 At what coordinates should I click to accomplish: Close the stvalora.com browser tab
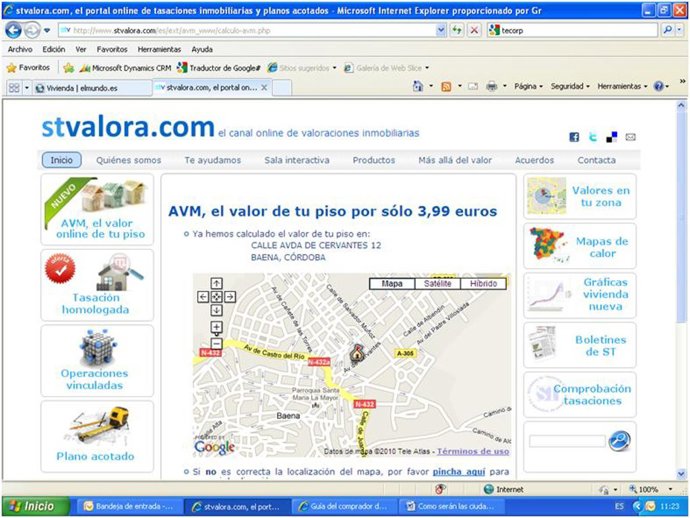point(264,88)
